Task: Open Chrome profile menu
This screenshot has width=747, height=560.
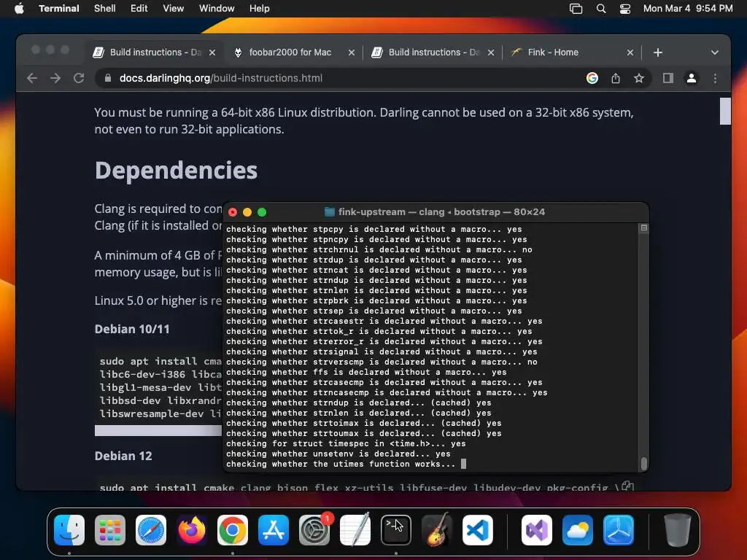Action: click(x=692, y=78)
